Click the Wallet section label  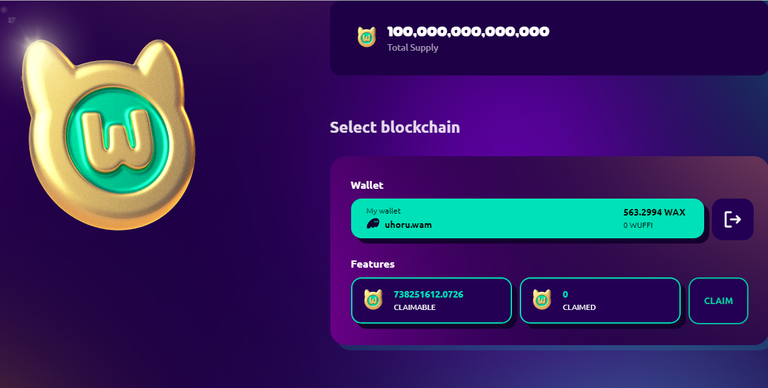[x=367, y=185]
